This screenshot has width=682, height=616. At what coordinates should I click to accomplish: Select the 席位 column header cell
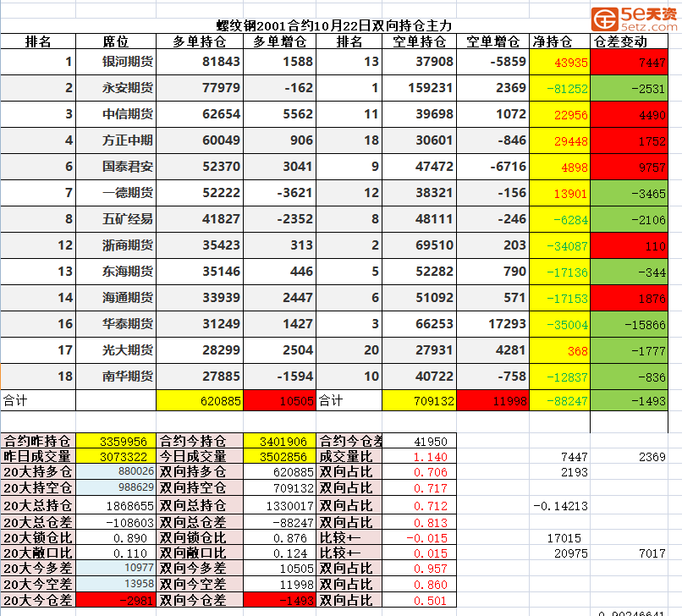[x=116, y=41]
